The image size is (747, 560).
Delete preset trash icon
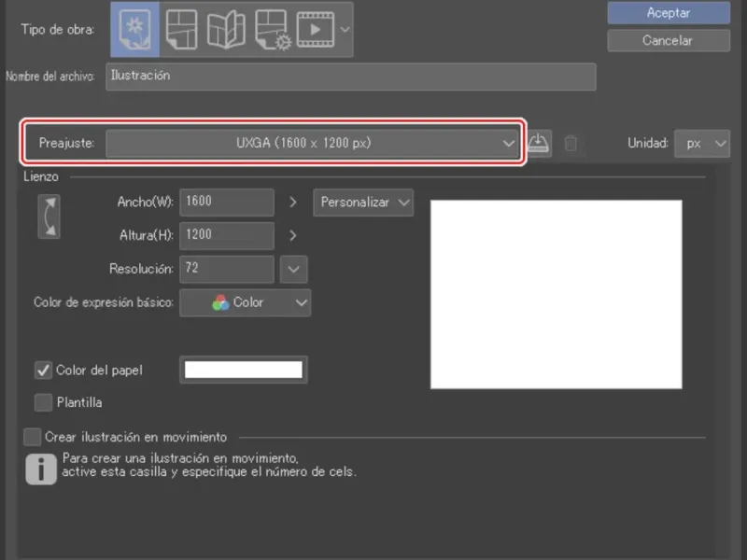point(571,143)
